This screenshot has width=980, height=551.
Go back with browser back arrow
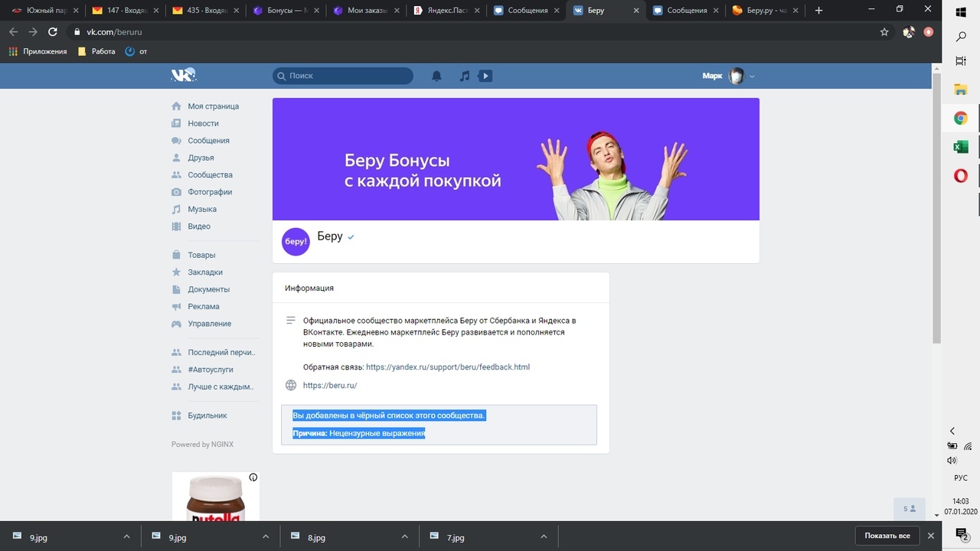coord(13,32)
